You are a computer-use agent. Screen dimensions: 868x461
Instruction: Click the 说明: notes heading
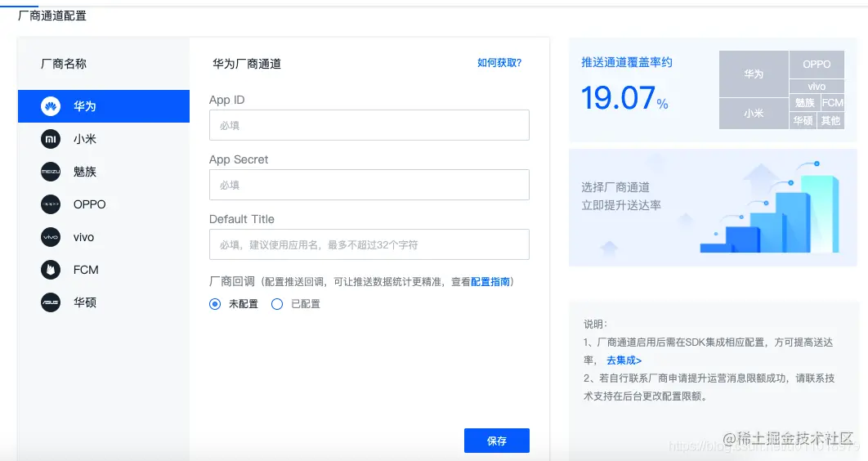pyautogui.click(x=595, y=324)
